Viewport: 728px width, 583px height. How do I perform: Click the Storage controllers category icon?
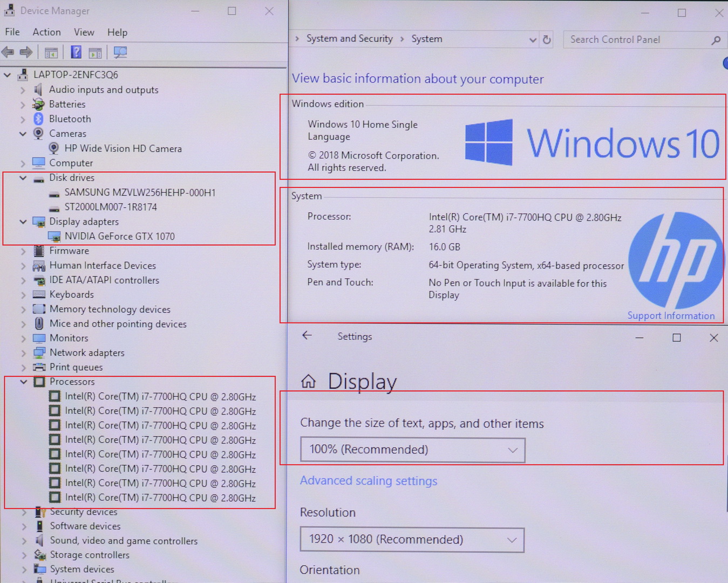click(39, 555)
